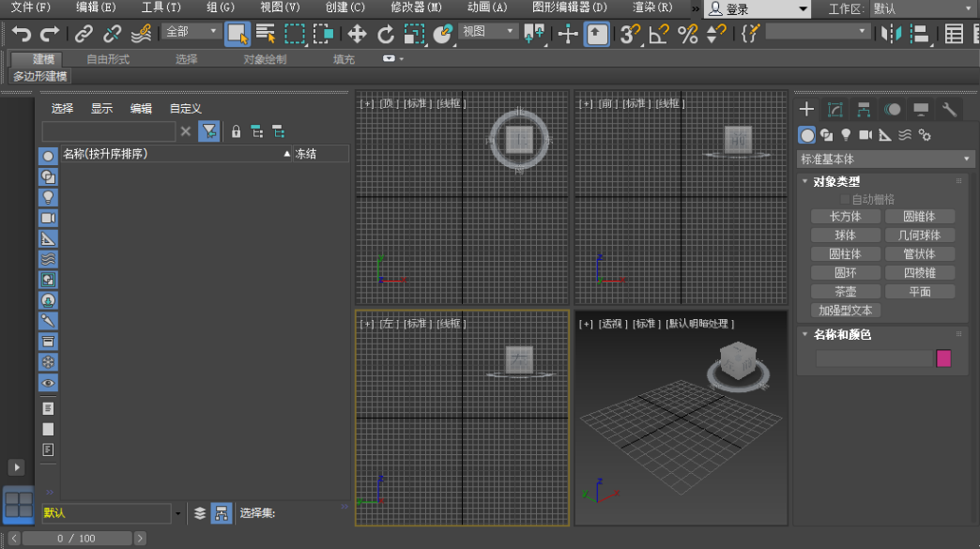This screenshot has width=980, height=549.
Task: Open the Utilities wrench panel
Action: click(949, 109)
